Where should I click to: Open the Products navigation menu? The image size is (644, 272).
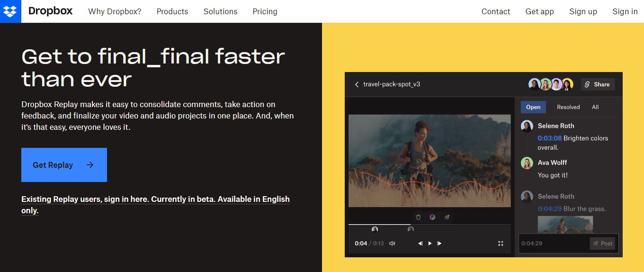(x=172, y=11)
